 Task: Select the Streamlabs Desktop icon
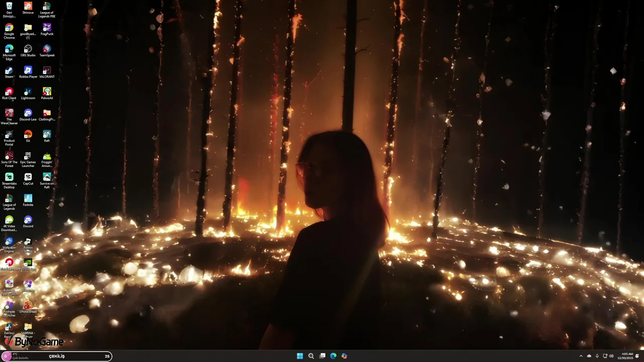(9, 180)
